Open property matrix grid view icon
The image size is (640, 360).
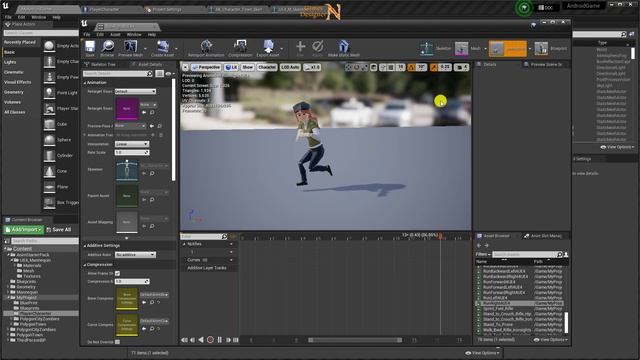tap(160, 73)
